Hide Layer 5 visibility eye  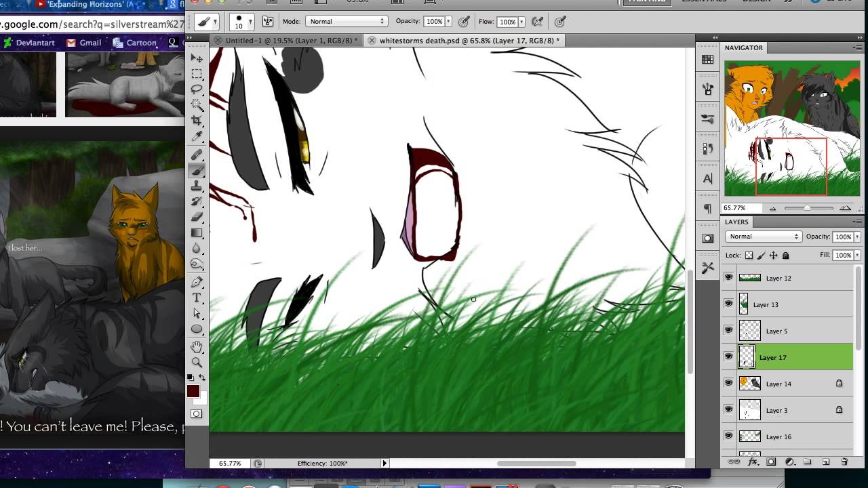728,331
